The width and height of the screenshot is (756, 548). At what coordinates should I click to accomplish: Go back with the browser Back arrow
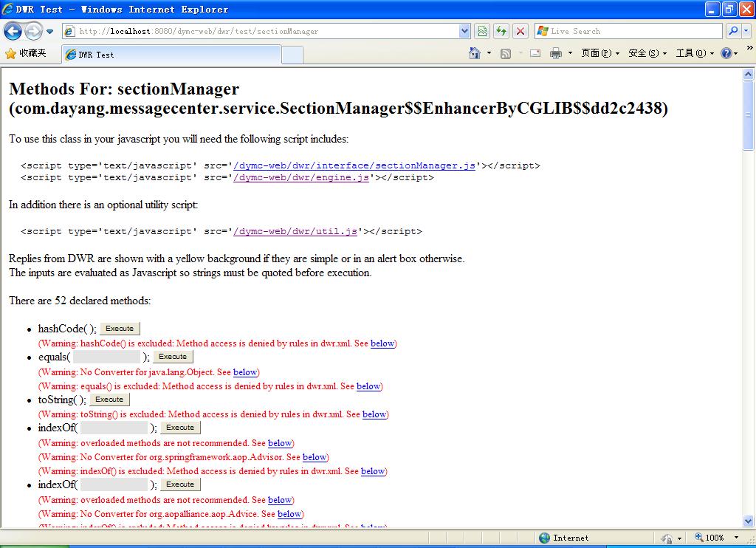13,31
